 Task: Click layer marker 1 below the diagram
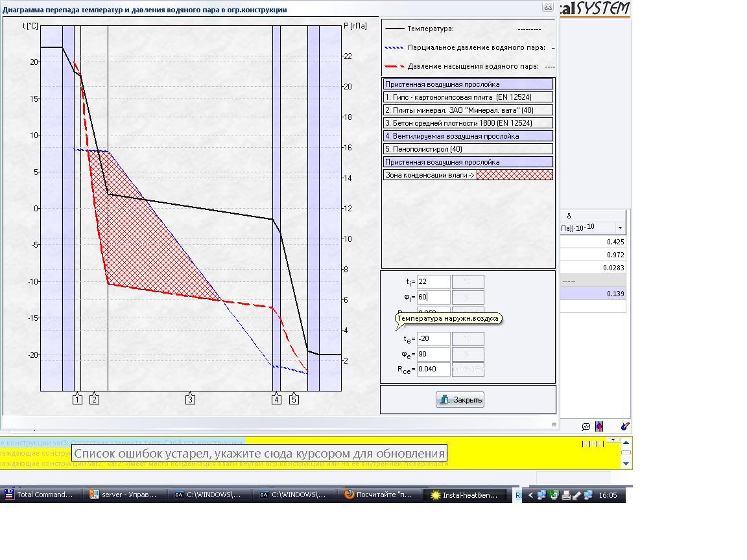[x=78, y=399]
